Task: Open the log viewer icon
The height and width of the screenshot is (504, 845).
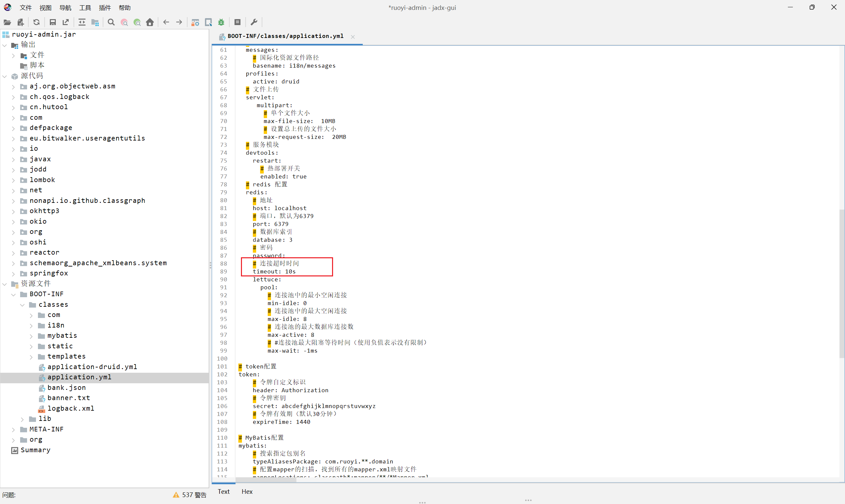Action: [238, 22]
